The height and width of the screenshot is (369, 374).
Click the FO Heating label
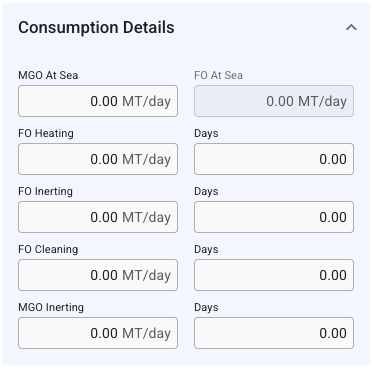(46, 133)
